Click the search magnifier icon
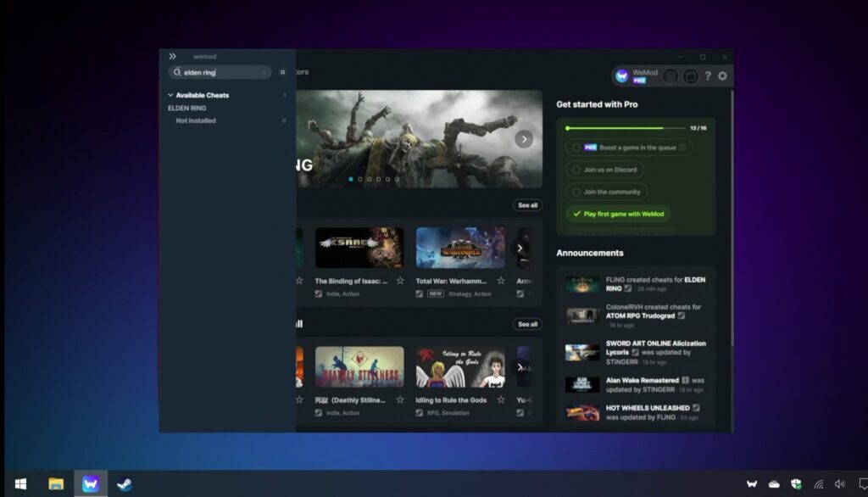Image resolution: width=868 pixels, height=497 pixels. click(177, 72)
